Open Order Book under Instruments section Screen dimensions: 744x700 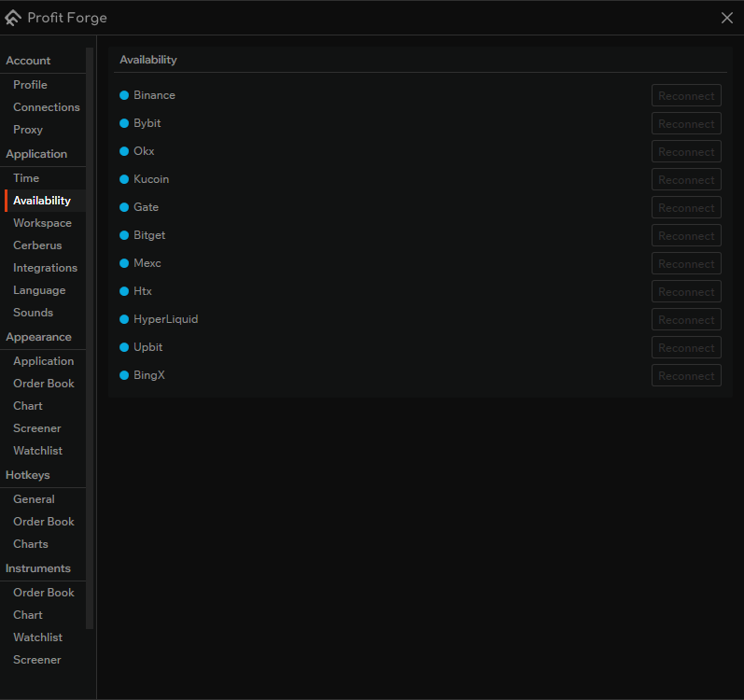[43, 593]
